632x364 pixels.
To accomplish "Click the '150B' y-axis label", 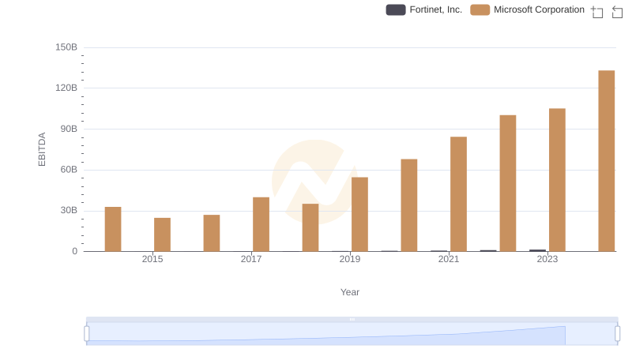I will pos(66,47).
